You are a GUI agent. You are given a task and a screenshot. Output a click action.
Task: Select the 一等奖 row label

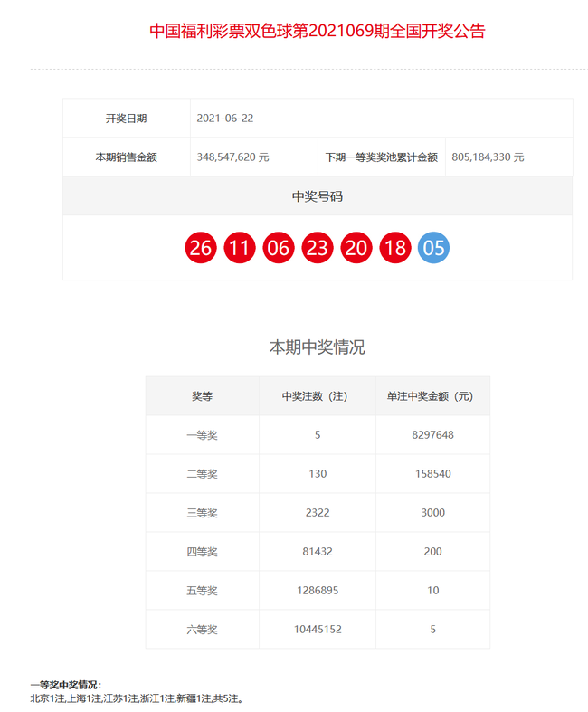(202, 435)
